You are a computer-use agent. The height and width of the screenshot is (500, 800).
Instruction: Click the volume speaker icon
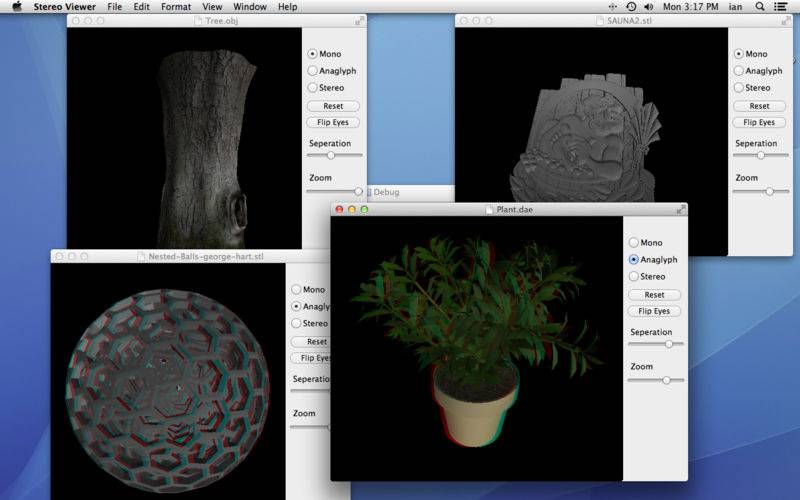[648, 7]
